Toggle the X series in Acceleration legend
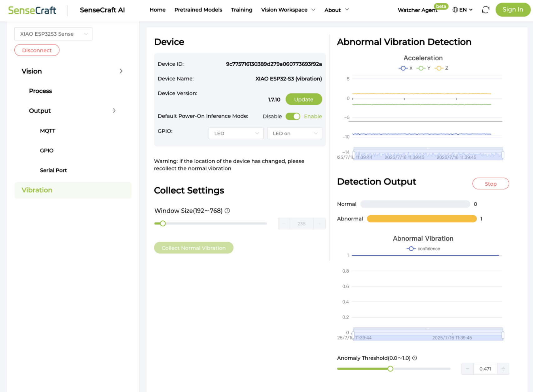This screenshot has width=533, height=392. click(406, 68)
